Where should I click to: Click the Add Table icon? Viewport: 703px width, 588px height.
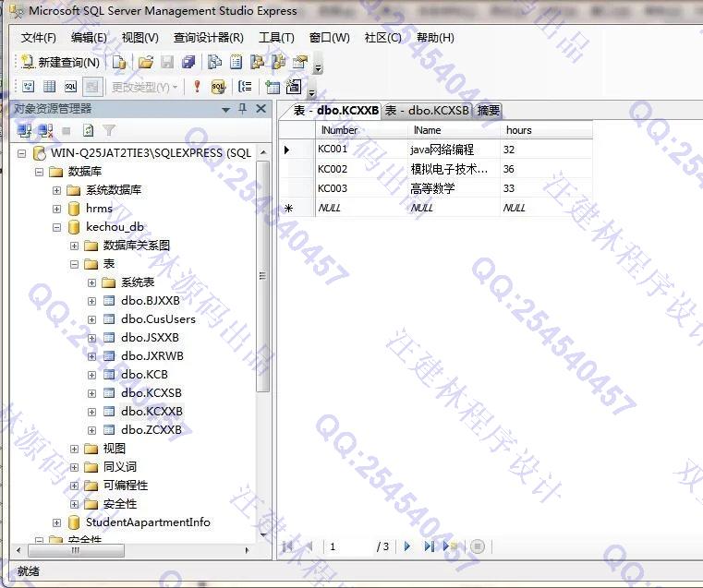pyautogui.click(x=273, y=87)
